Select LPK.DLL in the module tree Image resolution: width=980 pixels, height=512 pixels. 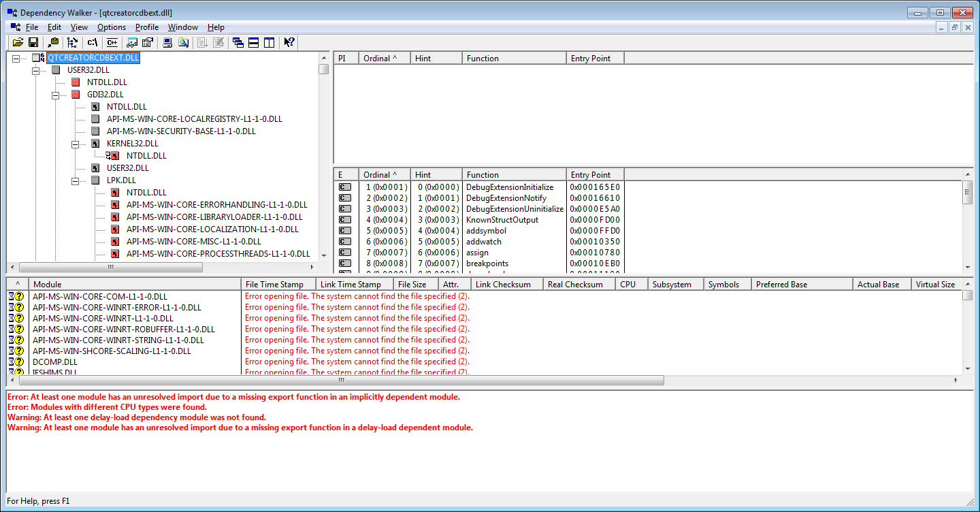[x=121, y=180]
